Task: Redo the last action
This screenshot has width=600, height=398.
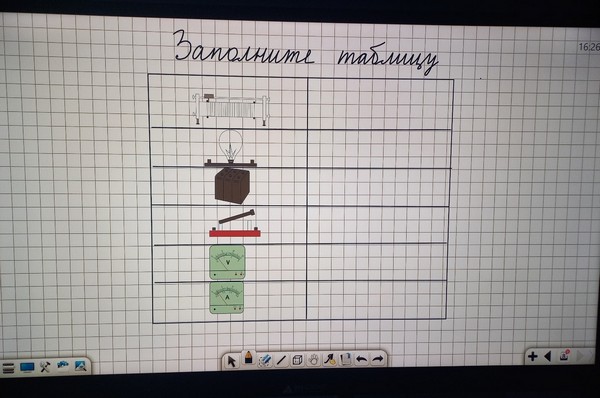Action: [x=378, y=359]
